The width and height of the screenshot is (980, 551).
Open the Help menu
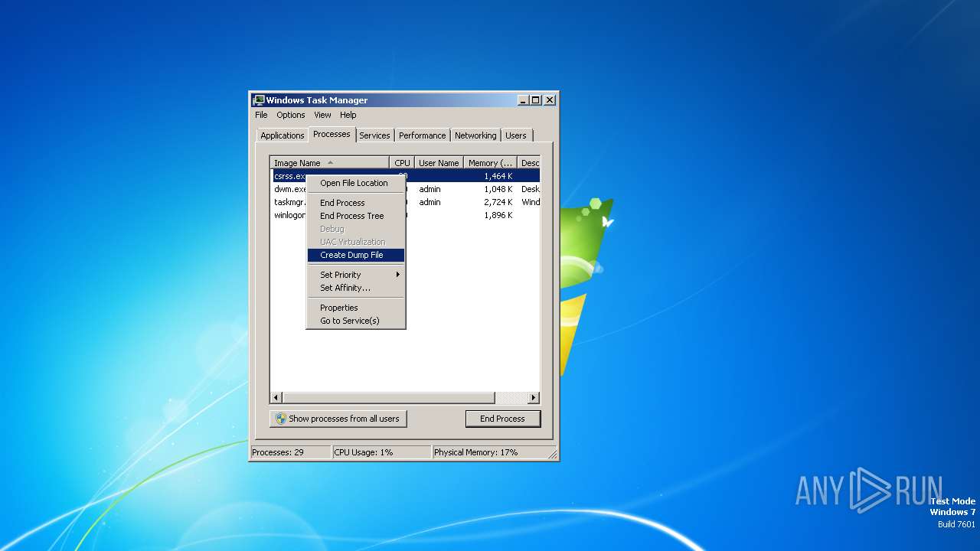[x=348, y=115]
